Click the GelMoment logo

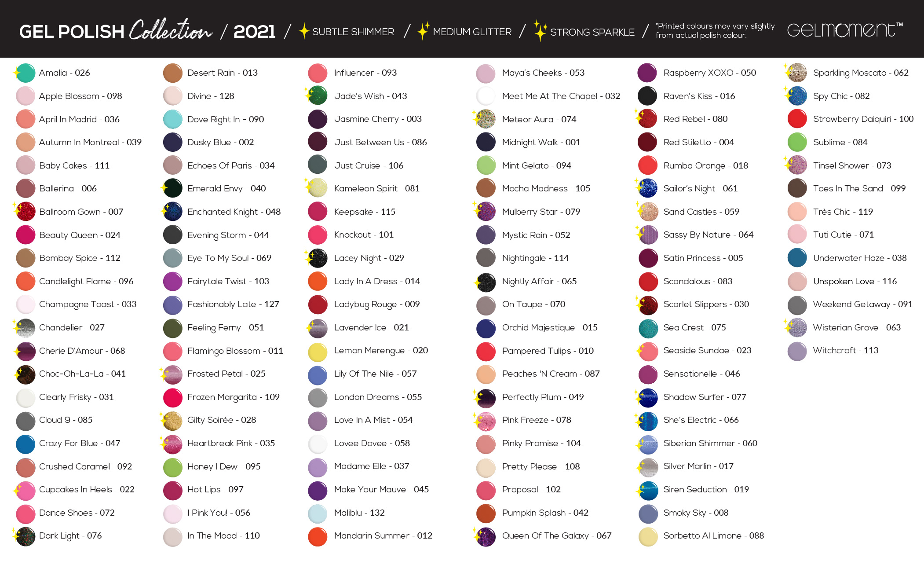click(844, 30)
